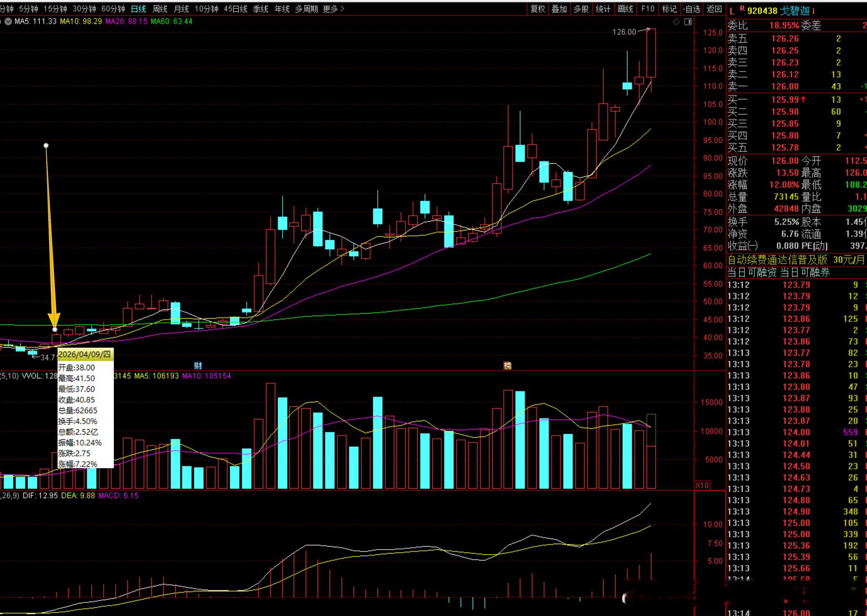867x616 pixels.
Task: Click the 买二 bid price 125.90
Action: [785, 112]
